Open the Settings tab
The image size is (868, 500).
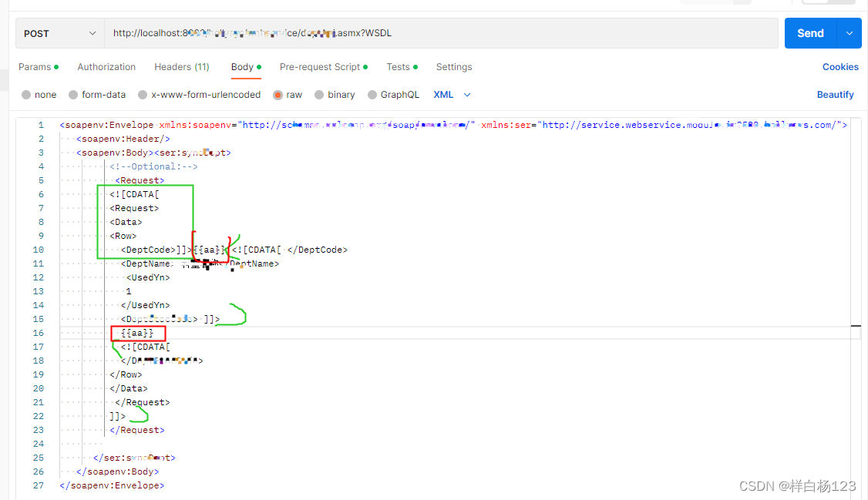453,67
